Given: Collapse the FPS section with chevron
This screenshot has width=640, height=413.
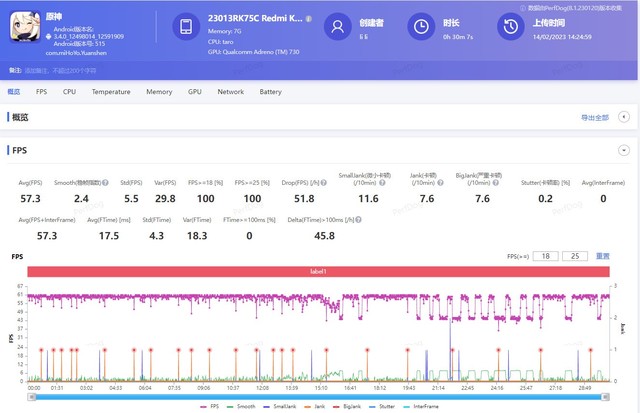Looking at the screenshot, I should pyautogui.click(x=623, y=149).
